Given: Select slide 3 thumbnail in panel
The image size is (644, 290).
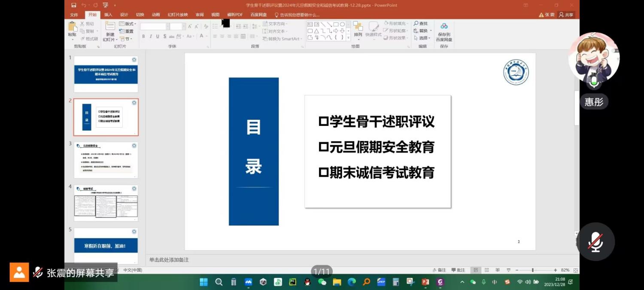Looking at the screenshot, I should pos(106,160).
